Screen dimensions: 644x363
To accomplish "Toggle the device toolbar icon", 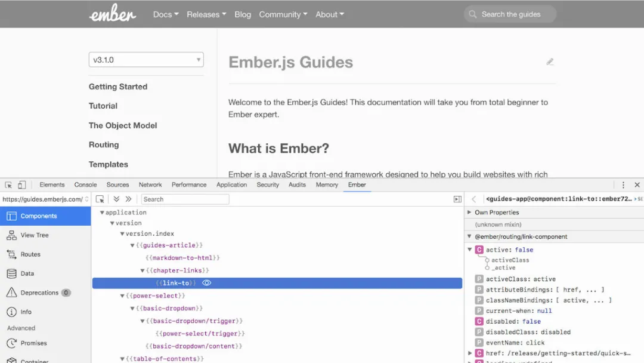I will 22,185.
